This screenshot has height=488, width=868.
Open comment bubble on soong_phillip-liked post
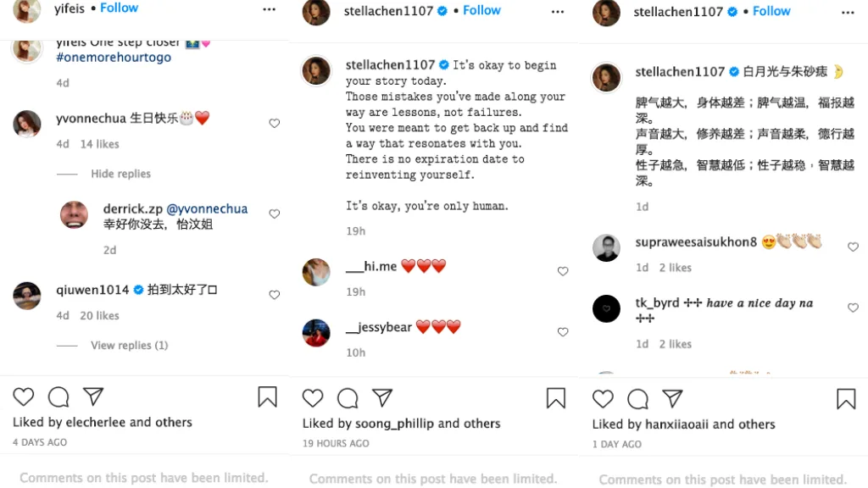(x=348, y=398)
